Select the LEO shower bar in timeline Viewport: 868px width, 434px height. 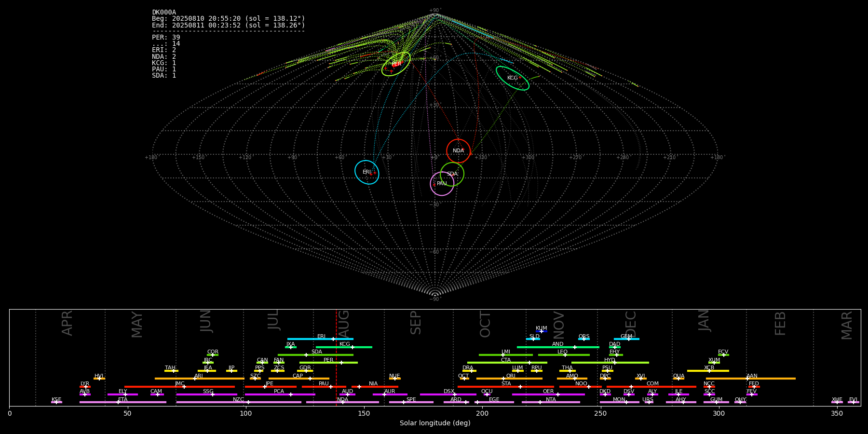[x=564, y=354]
